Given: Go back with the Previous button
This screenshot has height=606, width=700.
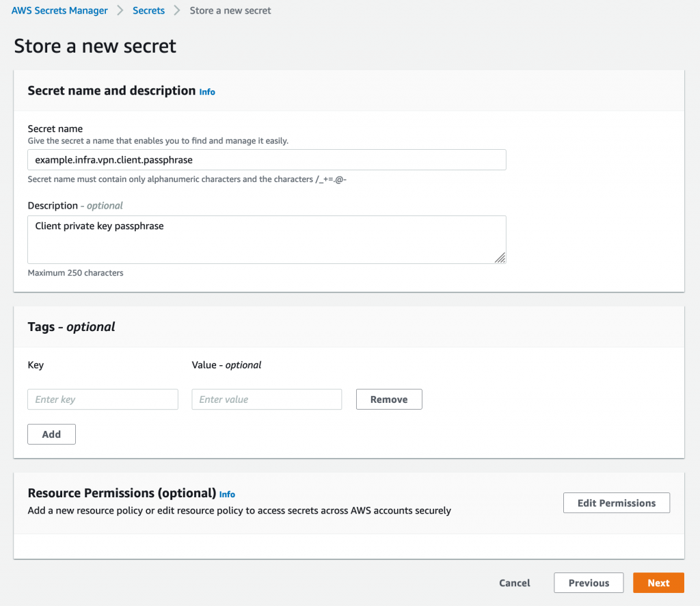Looking at the screenshot, I should pos(589,583).
